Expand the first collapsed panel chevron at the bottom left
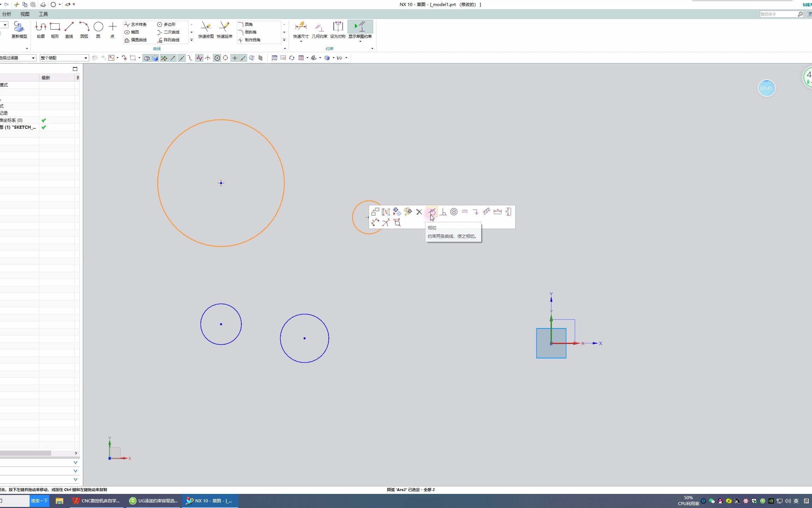This screenshot has width=812, height=508. click(75, 462)
